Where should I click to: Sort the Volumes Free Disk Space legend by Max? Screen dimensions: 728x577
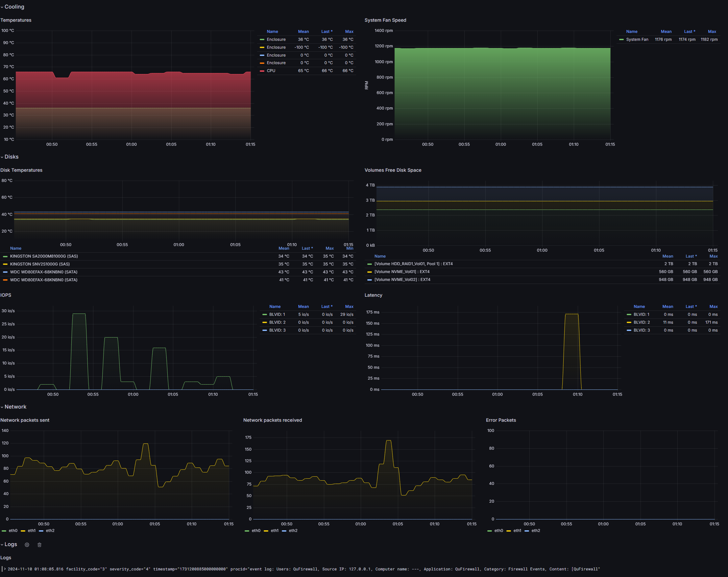(x=714, y=256)
